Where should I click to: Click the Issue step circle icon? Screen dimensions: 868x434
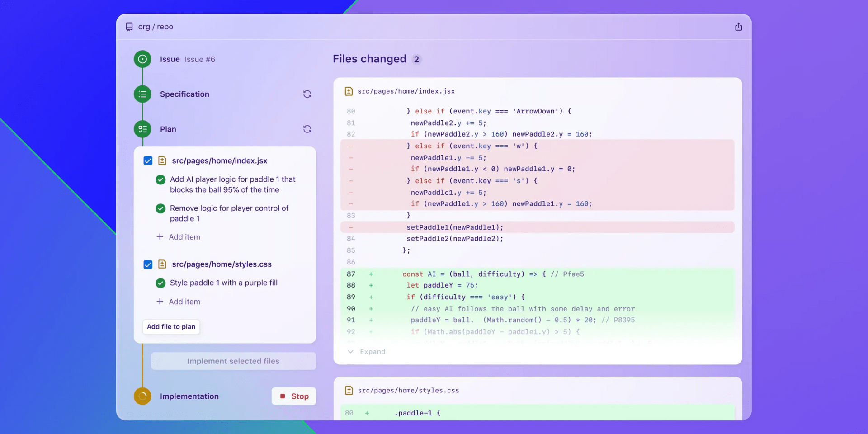point(142,59)
